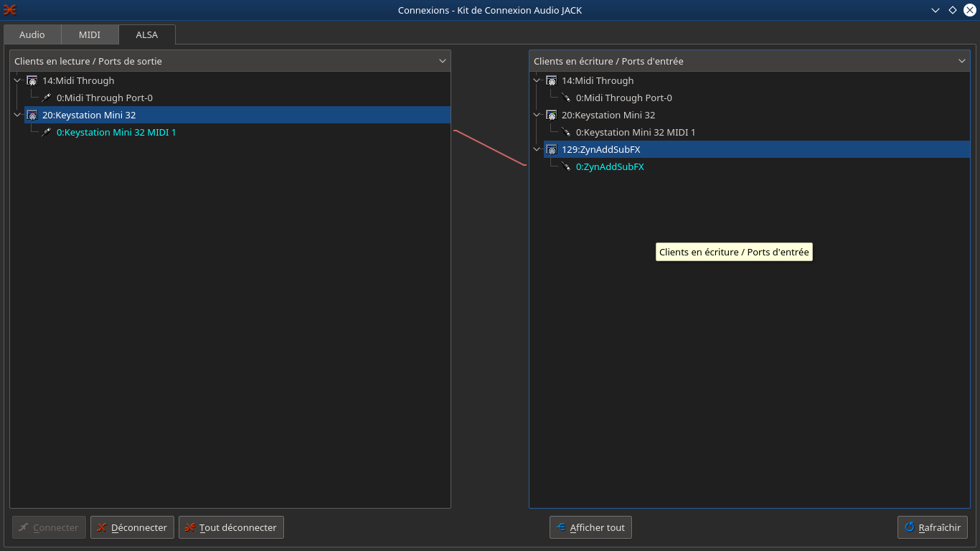Click the input port plug icon for 0:ZynAddSubFX
This screenshot has height=551, width=980.
click(x=566, y=167)
